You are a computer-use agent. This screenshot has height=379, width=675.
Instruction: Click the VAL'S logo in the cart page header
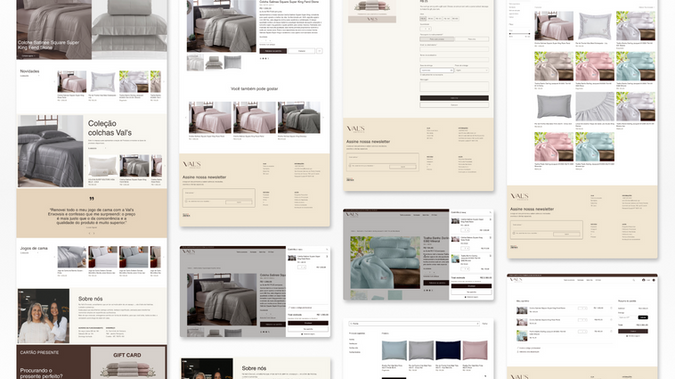(516, 280)
